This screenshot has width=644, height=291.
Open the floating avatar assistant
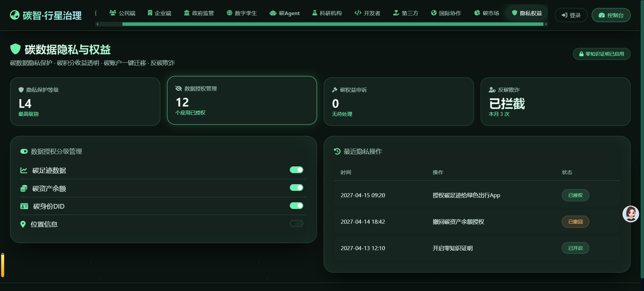point(631,214)
